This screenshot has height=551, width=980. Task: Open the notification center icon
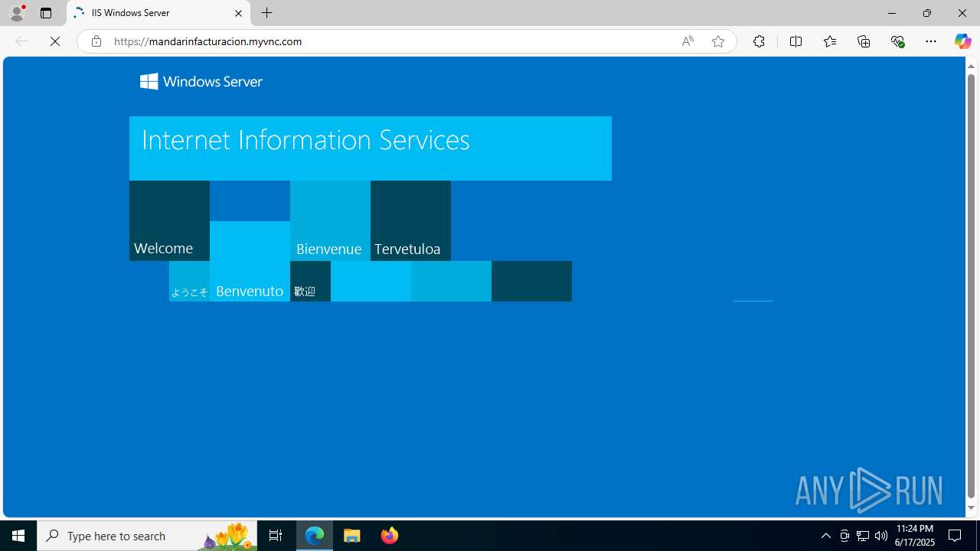(955, 536)
